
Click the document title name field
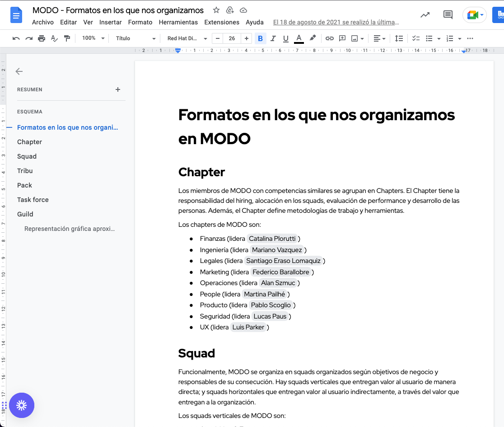118,10
